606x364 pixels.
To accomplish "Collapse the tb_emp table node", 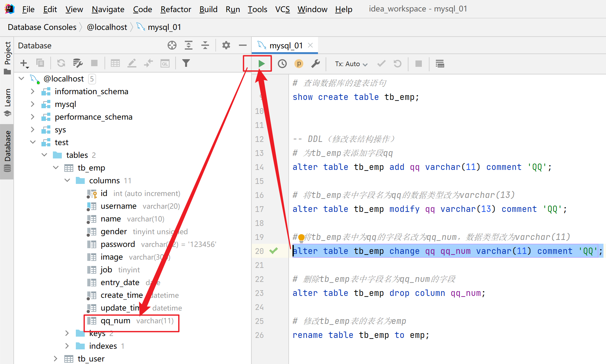I will click(x=56, y=168).
